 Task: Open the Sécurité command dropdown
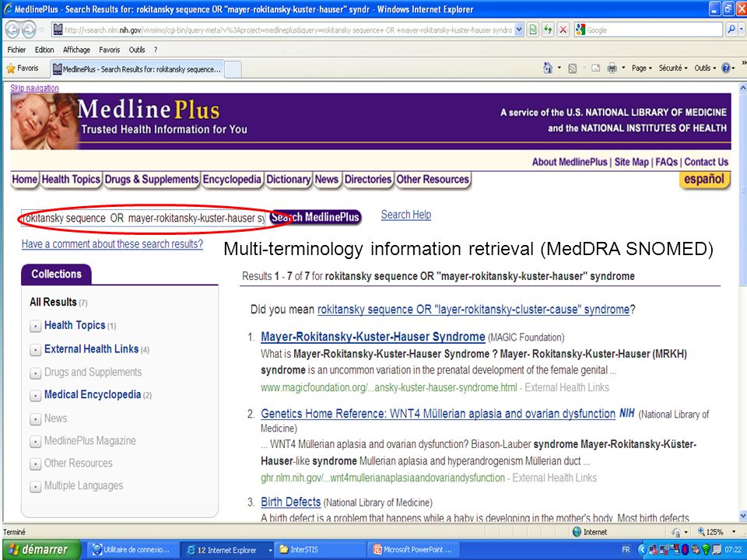(x=673, y=68)
